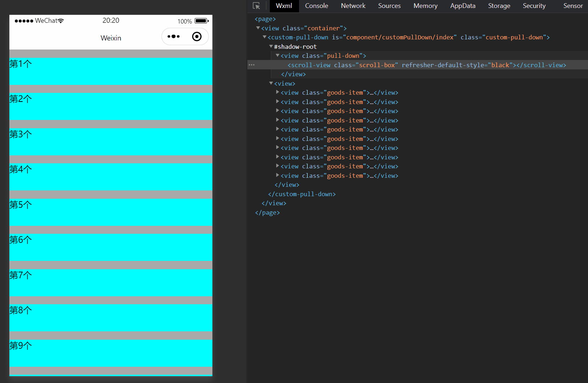Open the Sensor tab
The height and width of the screenshot is (383, 588).
pos(573,6)
